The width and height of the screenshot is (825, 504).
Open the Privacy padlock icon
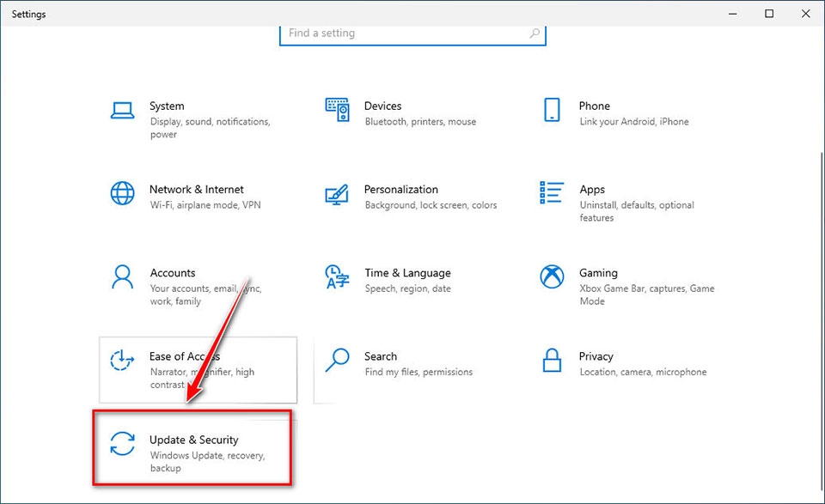pyautogui.click(x=552, y=360)
